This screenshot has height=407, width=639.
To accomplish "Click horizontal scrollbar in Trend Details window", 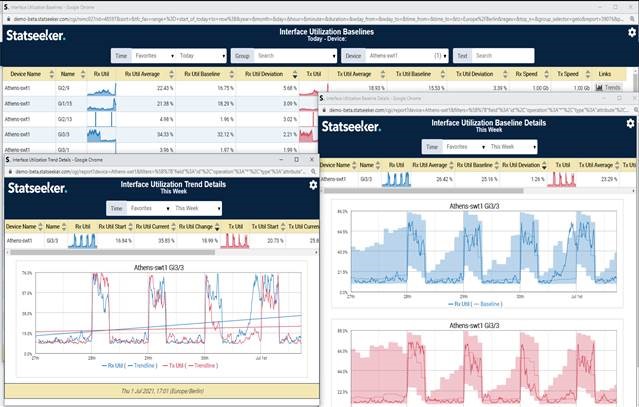I will [112, 252].
